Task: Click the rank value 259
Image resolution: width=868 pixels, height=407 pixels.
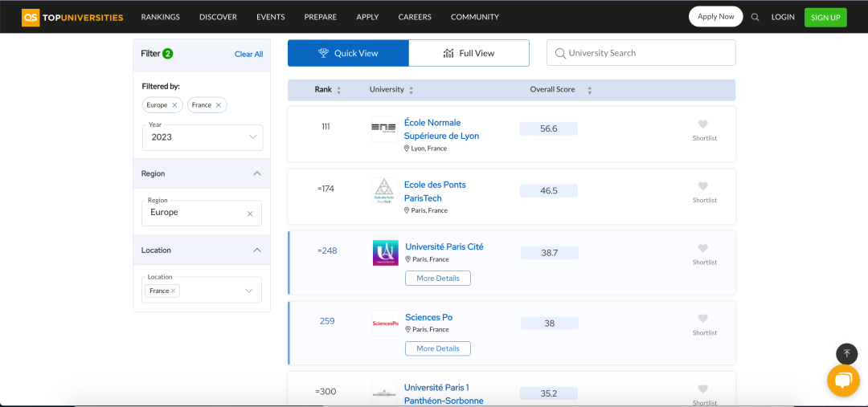Action: click(327, 321)
